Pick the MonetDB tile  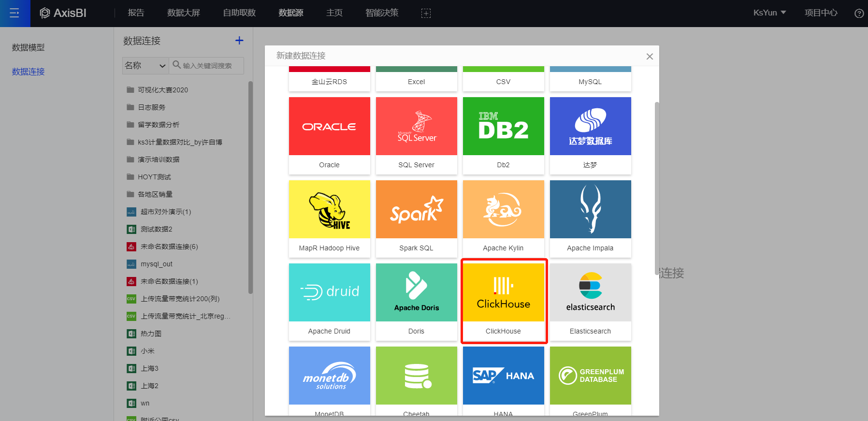(330, 381)
